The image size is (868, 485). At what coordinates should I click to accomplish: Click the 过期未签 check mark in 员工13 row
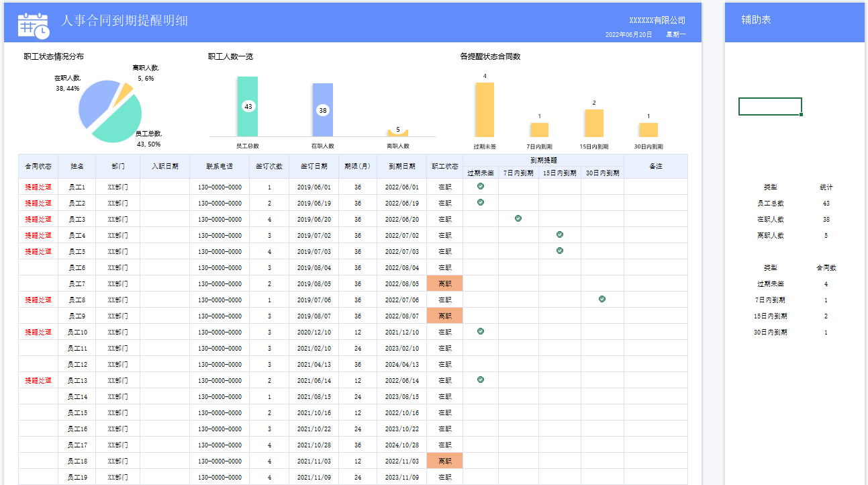click(x=481, y=380)
